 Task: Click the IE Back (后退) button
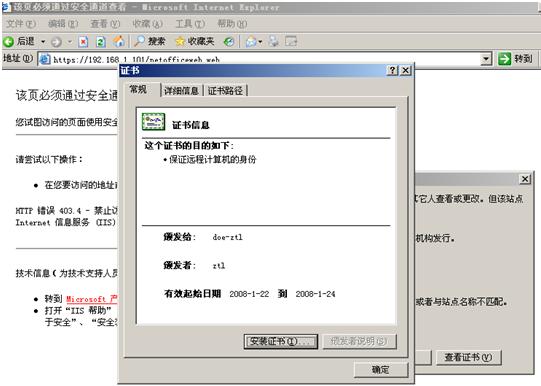(x=19, y=42)
